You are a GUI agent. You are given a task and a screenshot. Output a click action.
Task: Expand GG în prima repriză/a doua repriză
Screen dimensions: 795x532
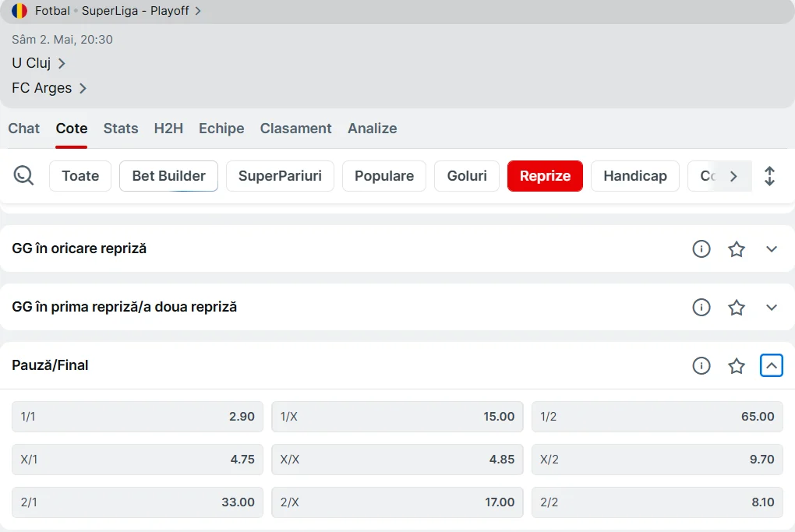point(771,307)
